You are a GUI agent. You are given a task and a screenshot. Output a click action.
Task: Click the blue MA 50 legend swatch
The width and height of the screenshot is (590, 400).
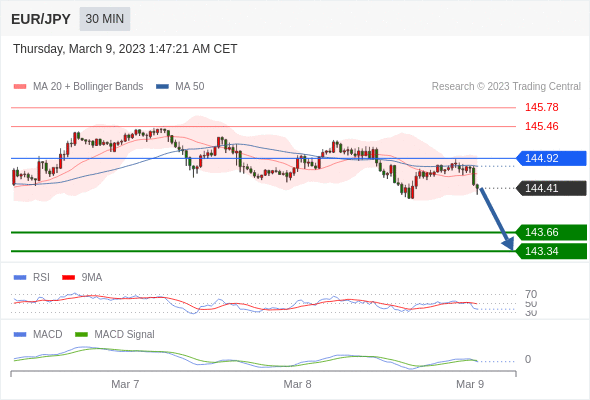162,87
